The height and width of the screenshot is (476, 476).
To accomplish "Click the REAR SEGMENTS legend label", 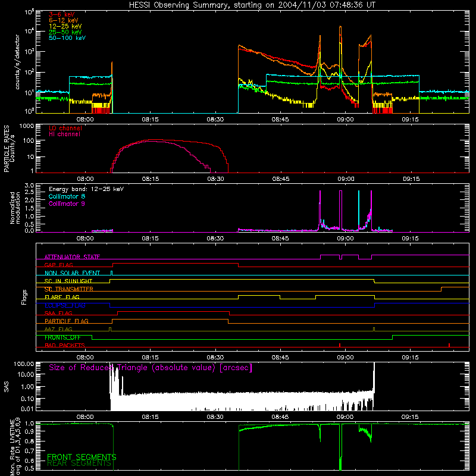I will [79, 464].
